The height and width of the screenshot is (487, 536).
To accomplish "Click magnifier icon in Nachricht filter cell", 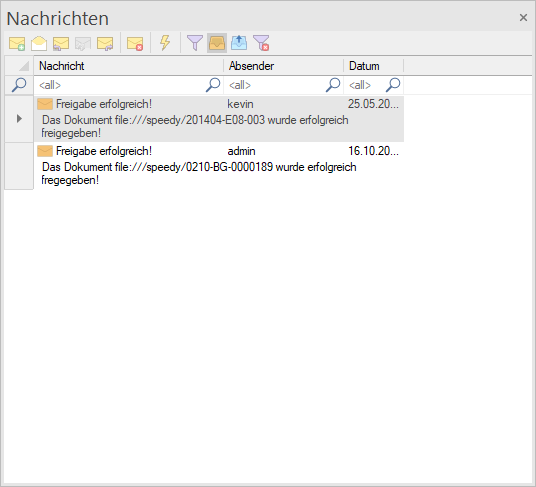I will click(213, 85).
